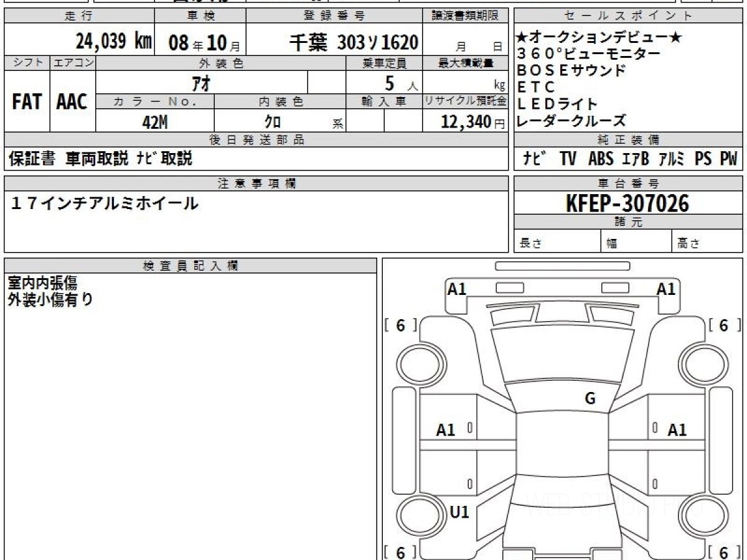Click the 車検 header label

point(200,16)
